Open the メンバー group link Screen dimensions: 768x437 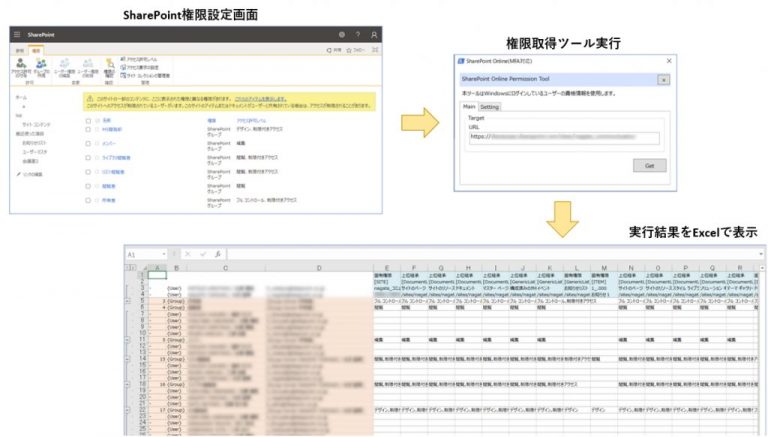click(109, 144)
